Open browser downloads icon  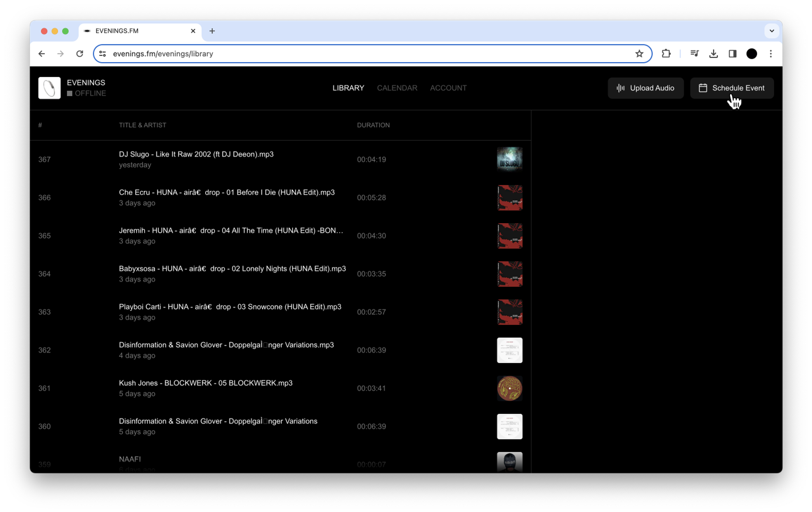pos(713,54)
